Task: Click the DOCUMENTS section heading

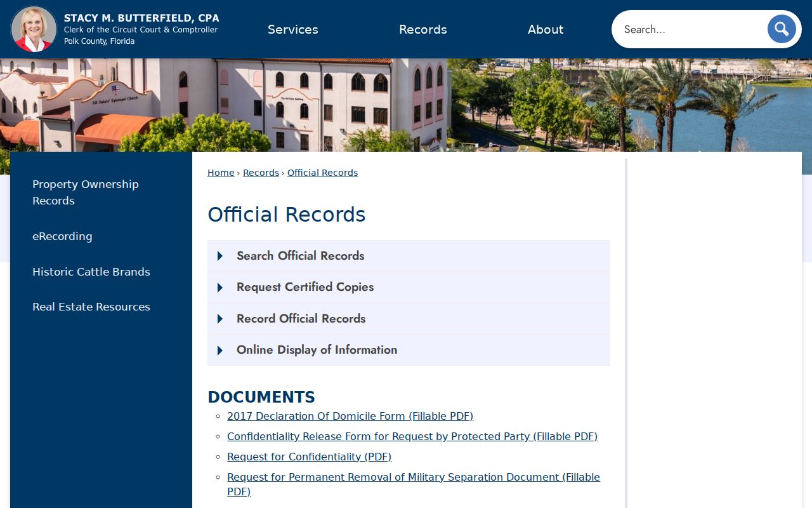Action: (261, 398)
